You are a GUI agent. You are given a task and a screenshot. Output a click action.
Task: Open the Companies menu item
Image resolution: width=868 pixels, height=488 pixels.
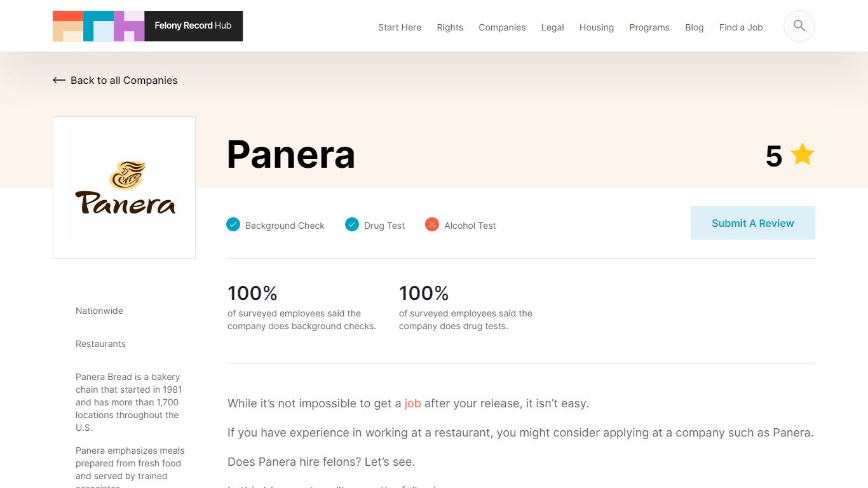(502, 27)
